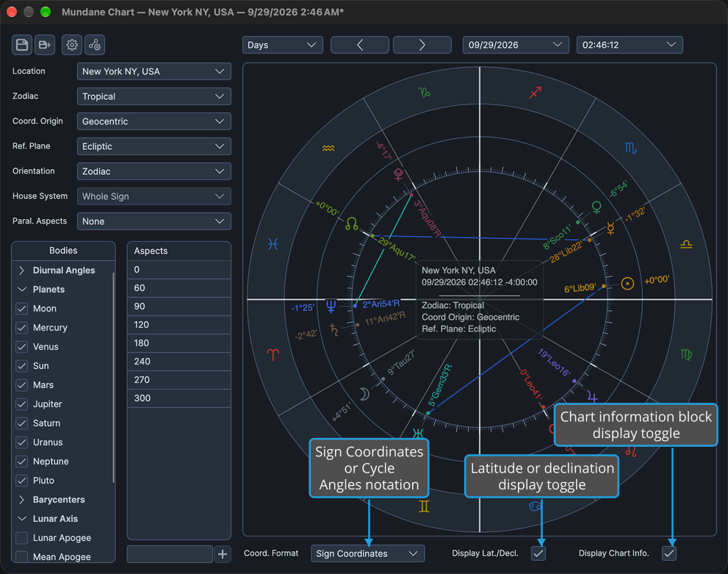
Task: Click the Saturn glyph in the chart
Action: coord(334,330)
